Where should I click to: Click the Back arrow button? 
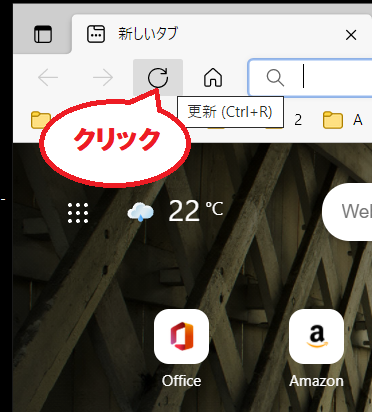coord(48,77)
